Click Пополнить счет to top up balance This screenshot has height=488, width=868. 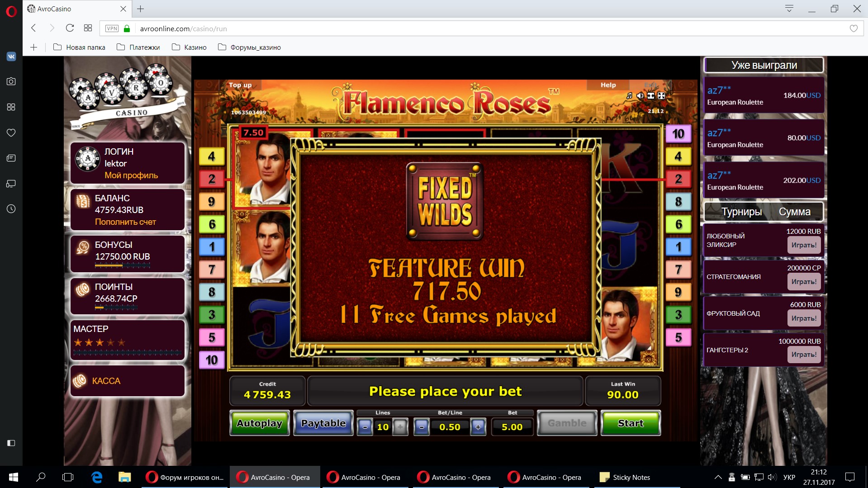coord(125,222)
